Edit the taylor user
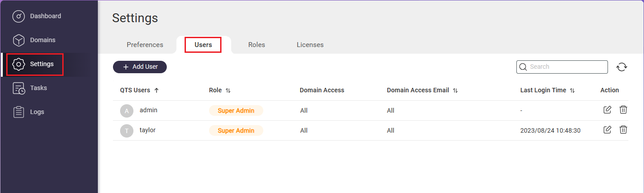The width and height of the screenshot is (644, 193). click(x=607, y=130)
